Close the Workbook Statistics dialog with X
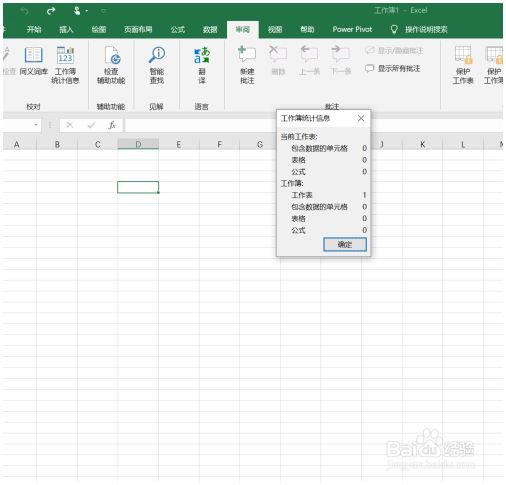506x485 pixels. [x=361, y=118]
